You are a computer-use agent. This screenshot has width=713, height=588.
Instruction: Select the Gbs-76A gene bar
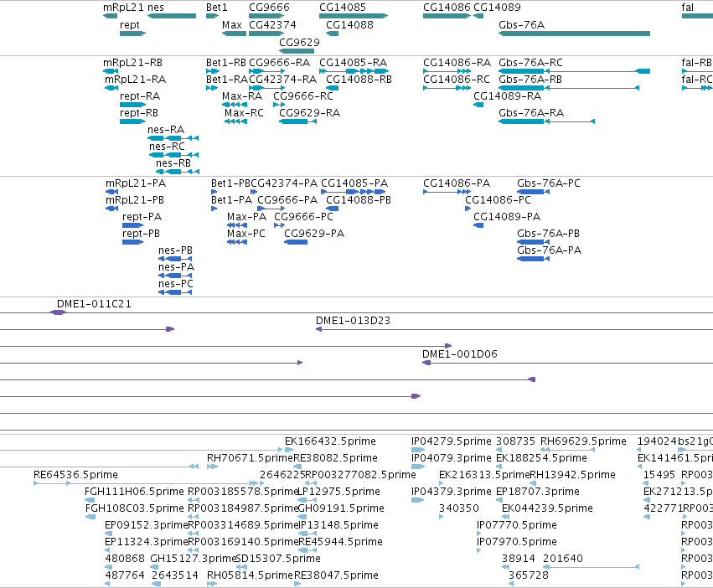click(x=574, y=34)
